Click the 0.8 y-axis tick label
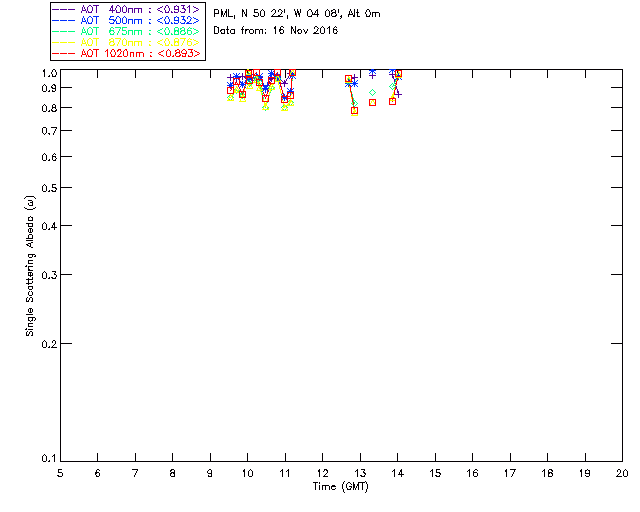 (49, 108)
